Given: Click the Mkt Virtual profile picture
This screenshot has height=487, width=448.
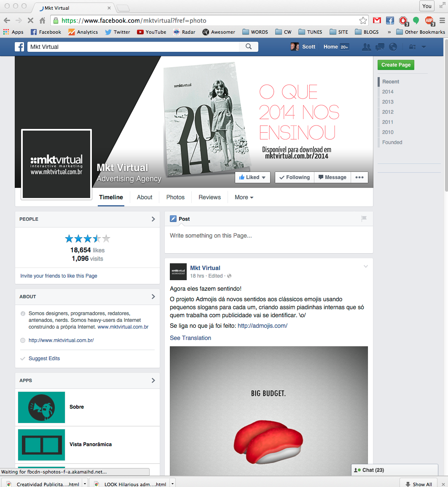Looking at the screenshot, I should [56, 164].
